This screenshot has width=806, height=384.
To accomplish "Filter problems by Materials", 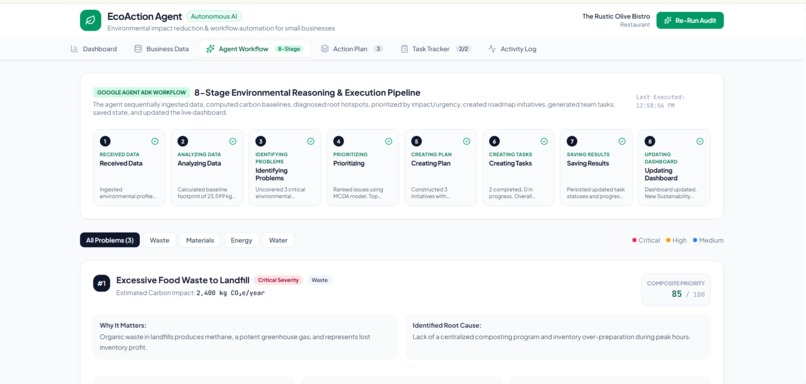I will pos(200,240).
